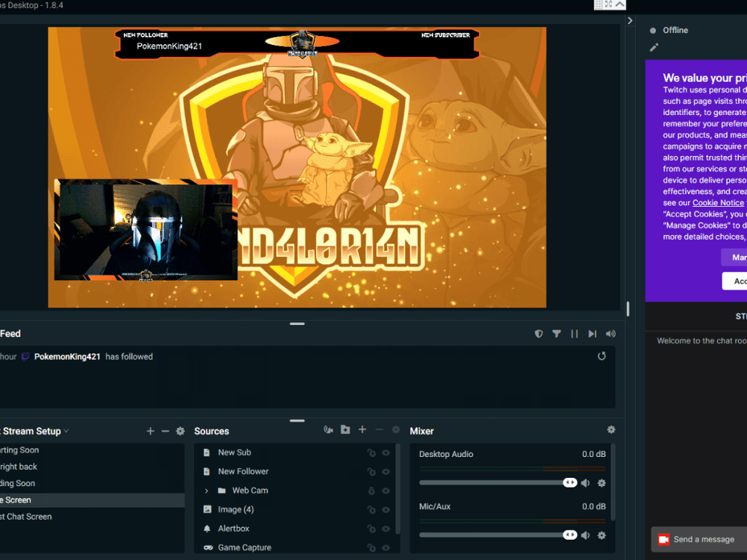The image size is (747, 560).
Task: Lock the New Follower source
Action: click(x=371, y=472)
